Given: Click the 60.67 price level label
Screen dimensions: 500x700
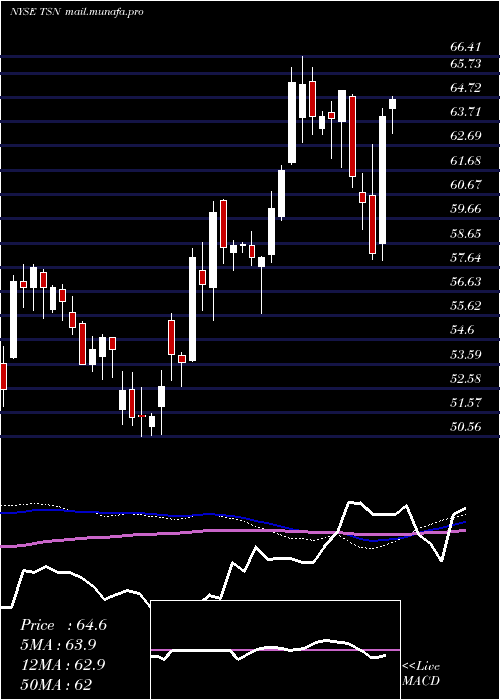Looking at the screenshot, I should pyautogui.click(x=466, y=185).
